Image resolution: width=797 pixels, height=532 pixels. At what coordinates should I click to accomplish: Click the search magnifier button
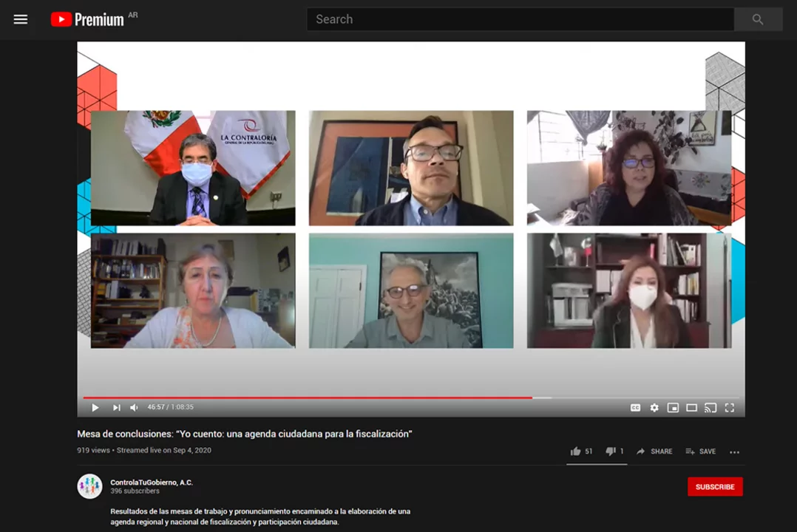click(x=758, y=19)
